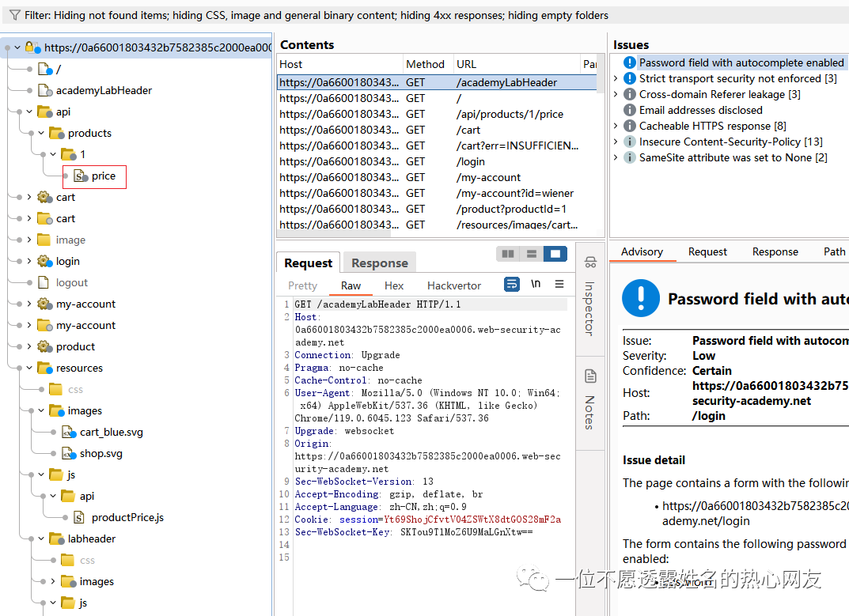Collapse the labheader folder
The image size is (849, 616).
[41, 539]
